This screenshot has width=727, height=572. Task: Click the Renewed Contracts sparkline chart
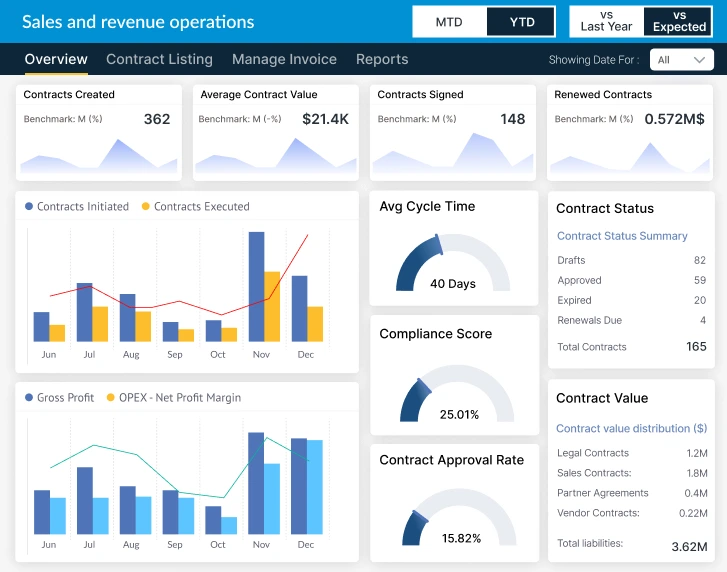[x=629, y=157]
